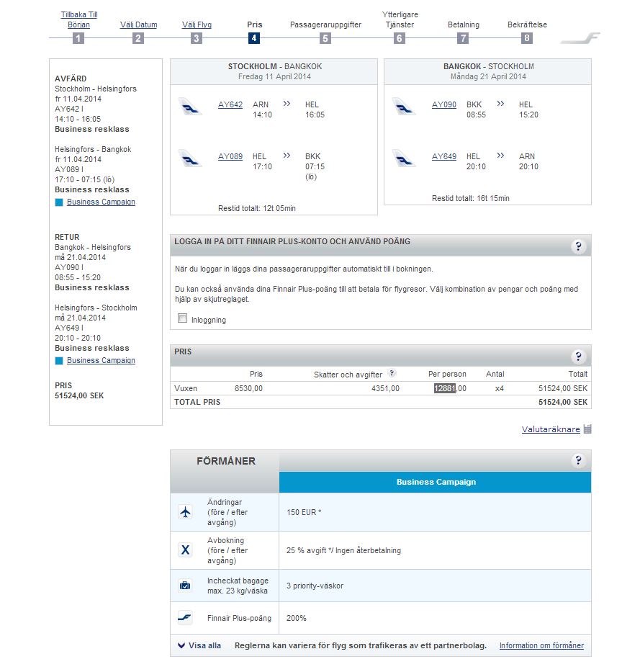Tick the Inloggning checkbox
Screen dimensions: 622x672
point(183,318)
